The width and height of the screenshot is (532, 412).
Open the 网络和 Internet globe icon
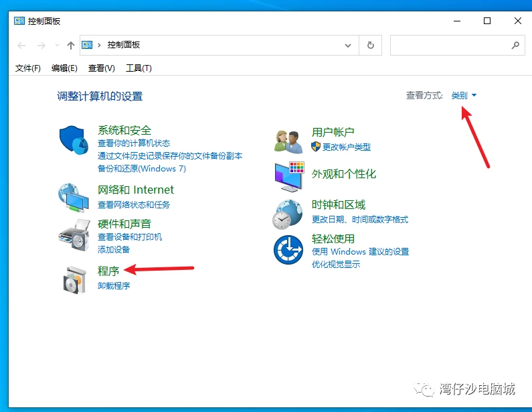coord(74,198)
